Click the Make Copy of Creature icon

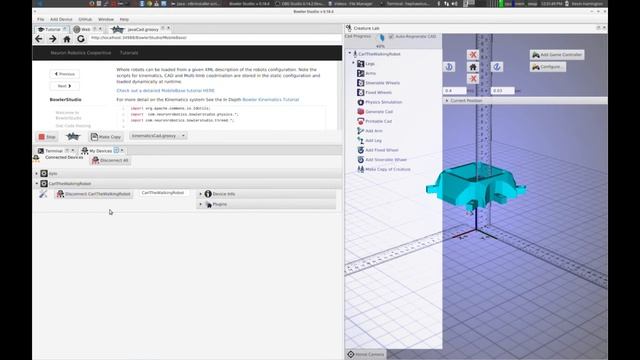click(360, 169)
